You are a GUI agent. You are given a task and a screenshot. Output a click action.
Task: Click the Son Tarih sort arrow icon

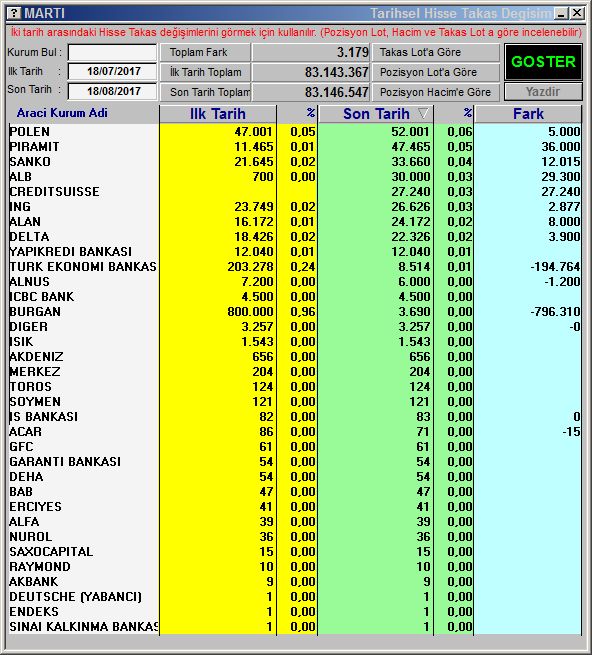(423, 113)
